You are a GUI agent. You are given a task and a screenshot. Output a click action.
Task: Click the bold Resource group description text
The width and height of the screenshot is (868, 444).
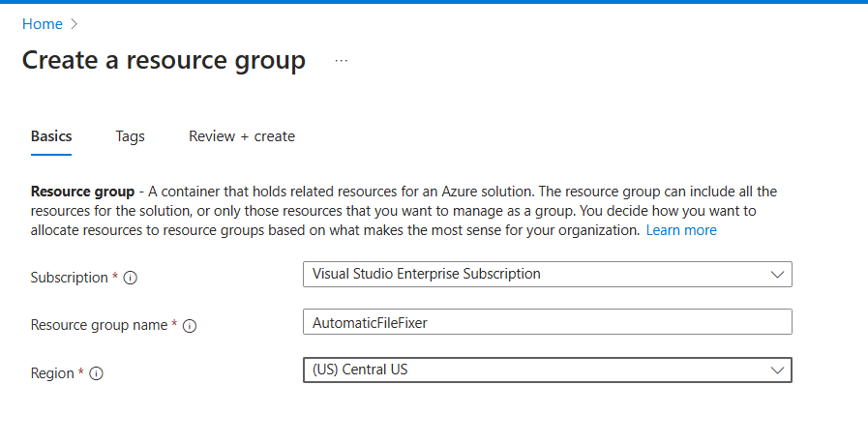81,192
